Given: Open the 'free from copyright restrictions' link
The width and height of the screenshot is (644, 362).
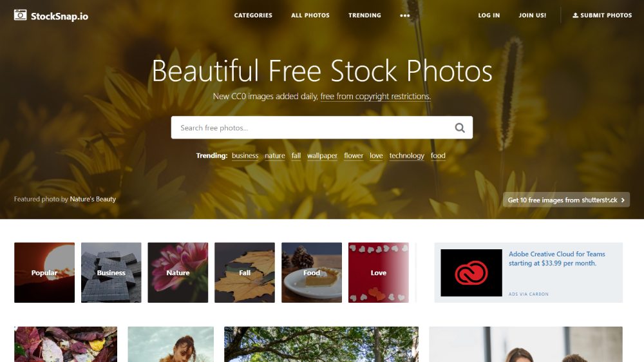Looking at the screenshot, I should (x=375, y=96).
